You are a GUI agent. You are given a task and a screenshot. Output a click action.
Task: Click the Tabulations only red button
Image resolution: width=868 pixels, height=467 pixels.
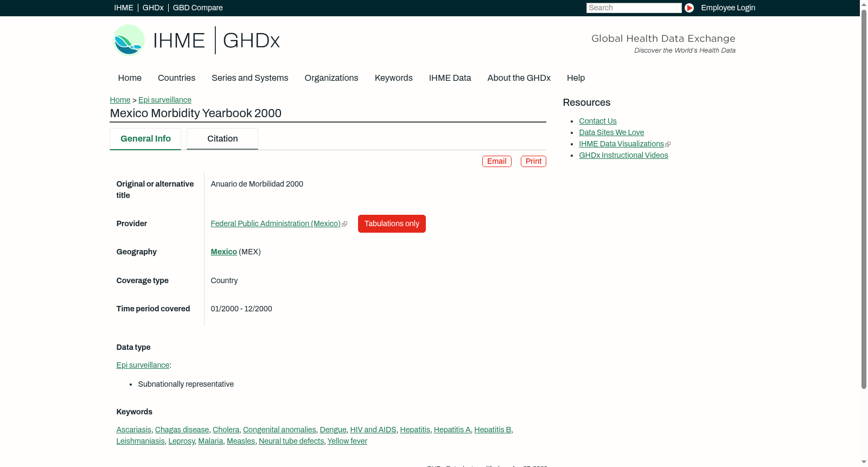click(x=392, y=223)
